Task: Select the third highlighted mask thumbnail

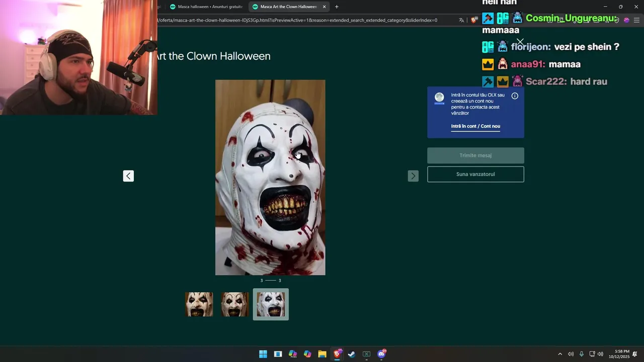Action: [271, 304]
